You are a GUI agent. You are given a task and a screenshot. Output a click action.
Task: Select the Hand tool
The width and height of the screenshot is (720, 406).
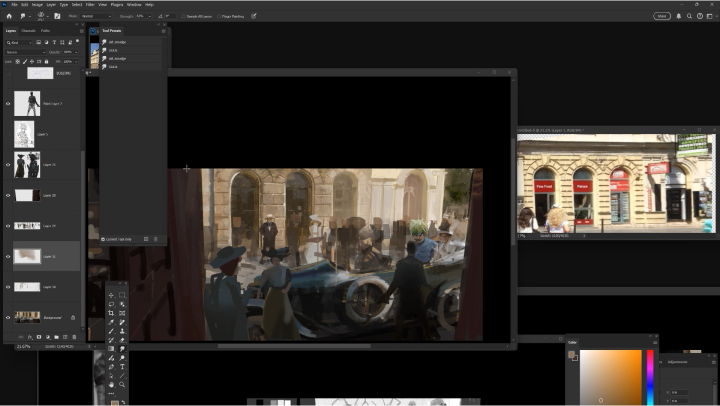coord(111,384)
